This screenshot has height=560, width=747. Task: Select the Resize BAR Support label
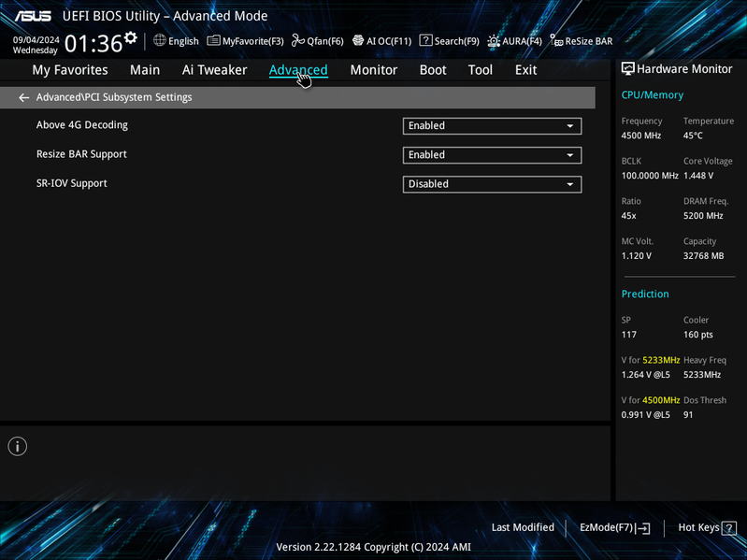point(81,154)
